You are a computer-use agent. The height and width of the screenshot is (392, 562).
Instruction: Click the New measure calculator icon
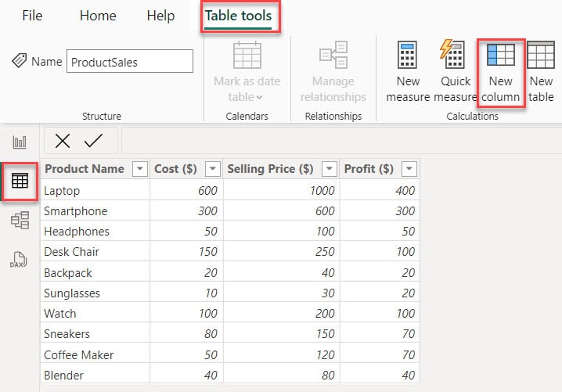(x=408, y=55)
